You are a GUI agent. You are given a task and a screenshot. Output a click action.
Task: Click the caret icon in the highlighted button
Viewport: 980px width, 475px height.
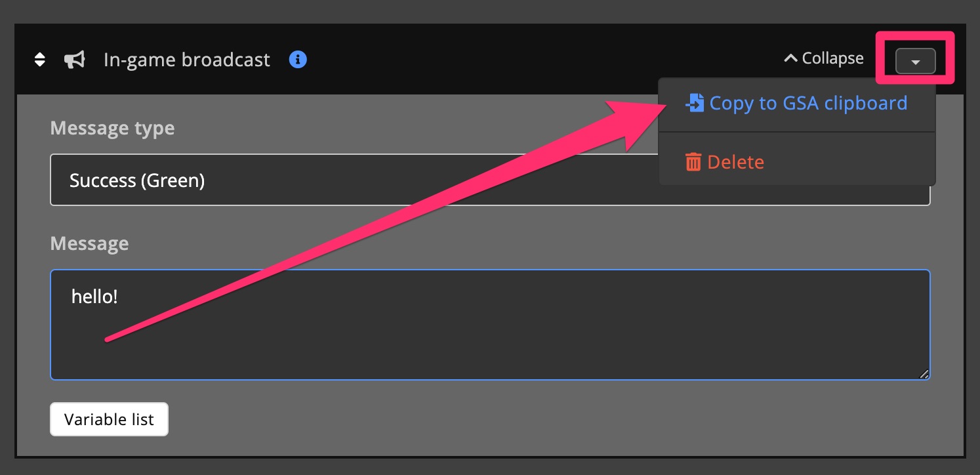coord(916,61)
